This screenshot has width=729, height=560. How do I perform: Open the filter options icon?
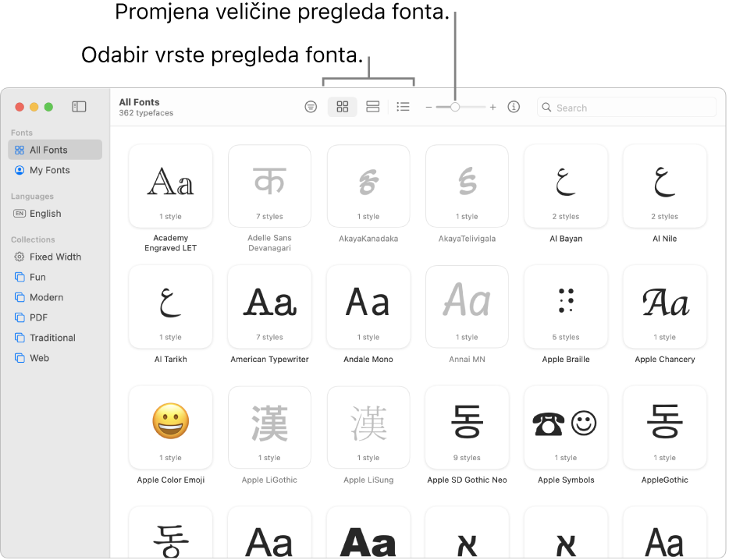pos(311,107)
